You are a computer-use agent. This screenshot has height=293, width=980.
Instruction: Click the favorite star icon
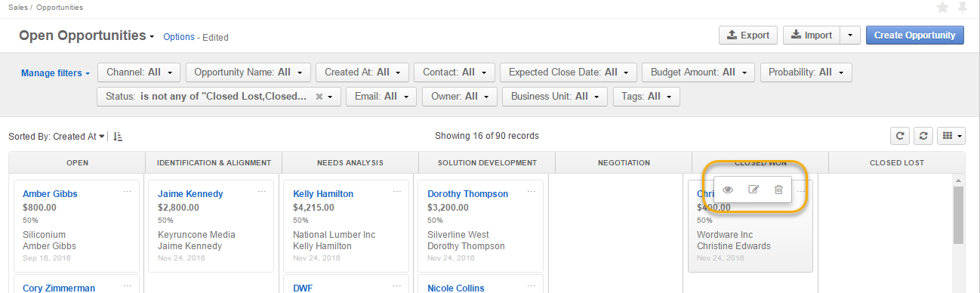point(942,8)
